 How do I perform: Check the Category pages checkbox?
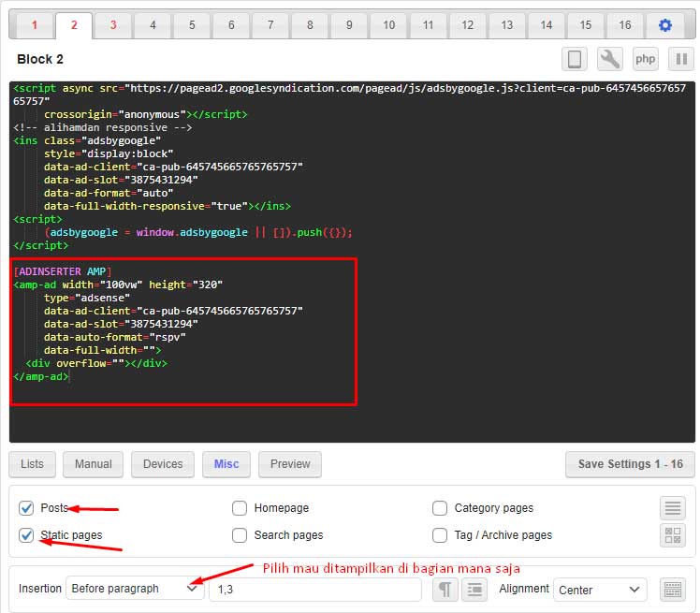440,508
